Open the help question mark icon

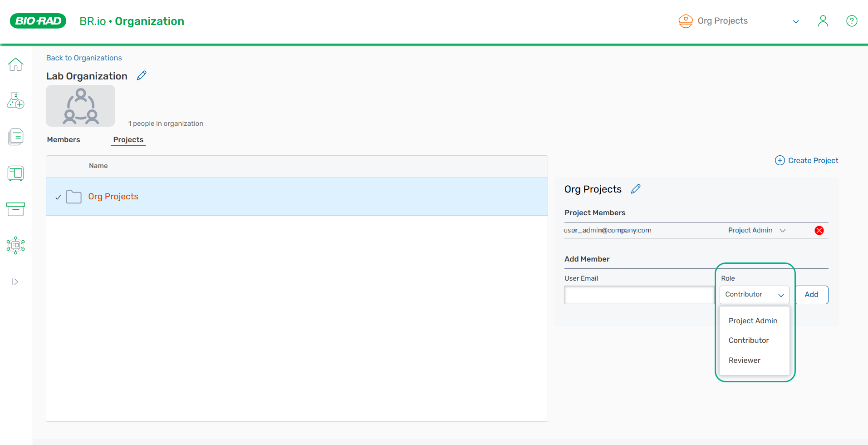point(852,21)
